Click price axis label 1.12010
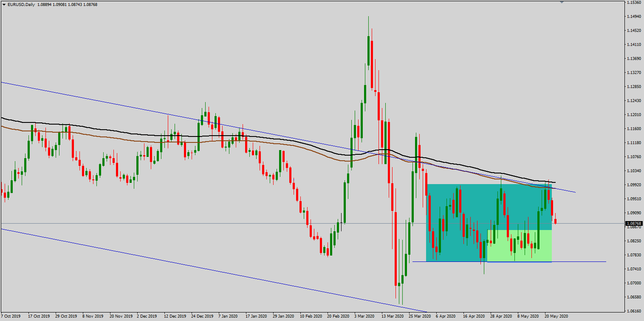The image size is (644, 321). 634,115
